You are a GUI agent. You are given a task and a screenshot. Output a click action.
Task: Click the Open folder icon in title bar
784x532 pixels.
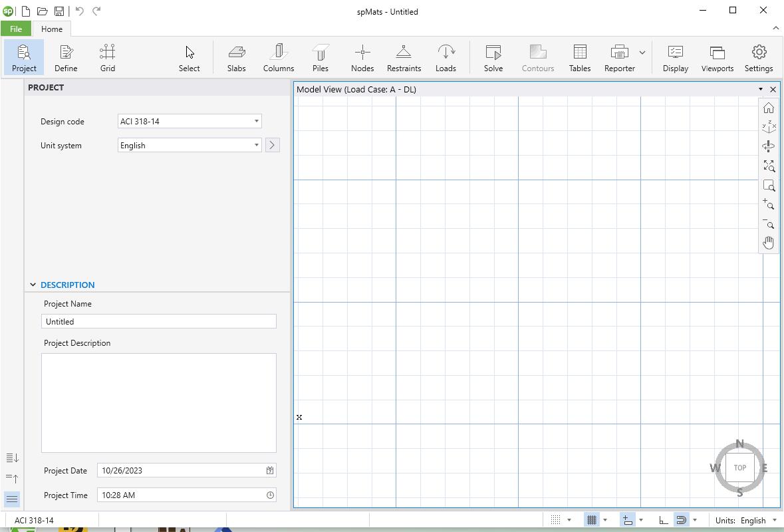pos(42,11)
